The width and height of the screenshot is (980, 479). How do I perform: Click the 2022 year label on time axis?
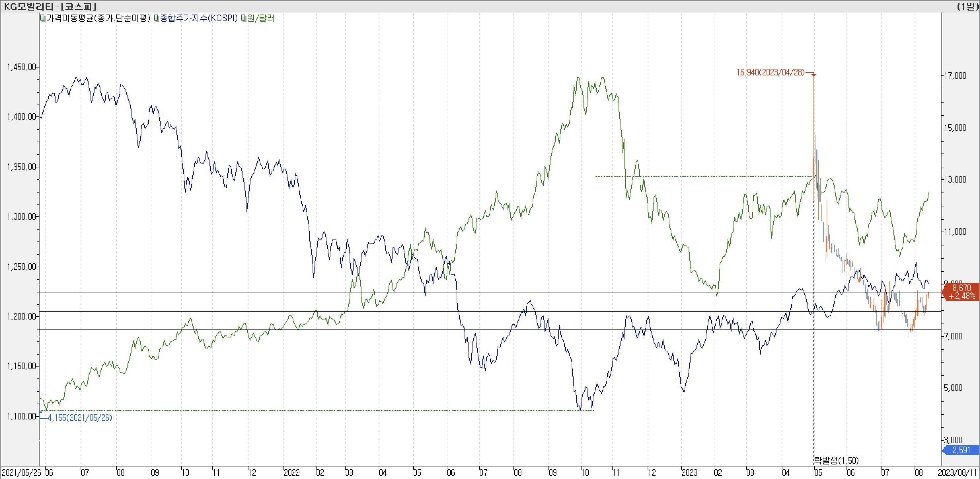291,472
